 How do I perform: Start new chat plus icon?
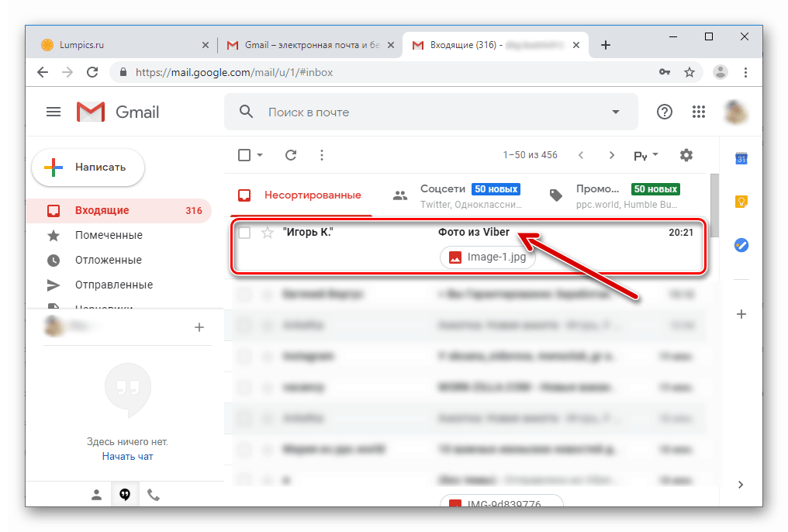click(x=199, y=327)
